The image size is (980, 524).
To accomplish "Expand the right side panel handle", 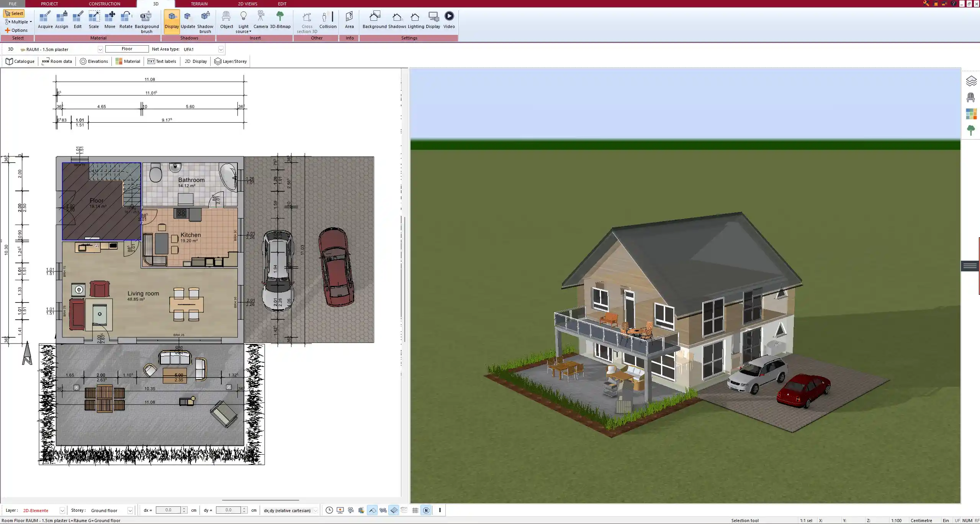I will click(x=970, y=266).
